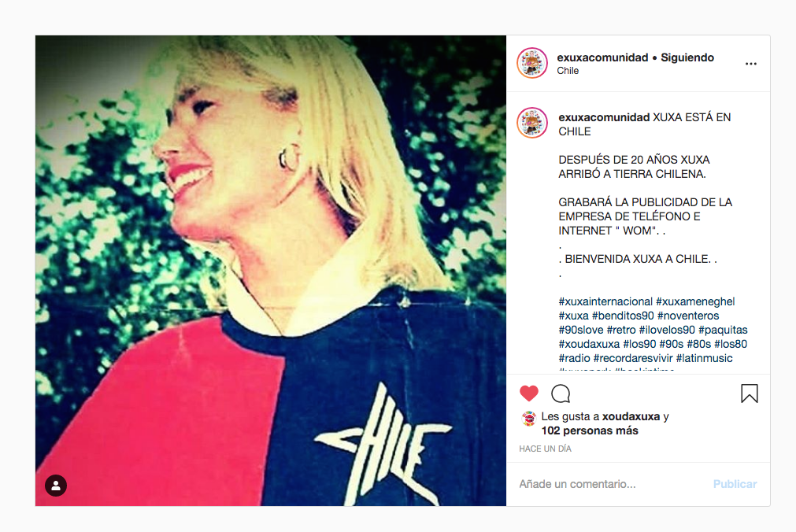Viewport: 796px width, 532px height.
Task: Open the Chile location link
Action: click(568, 71)
